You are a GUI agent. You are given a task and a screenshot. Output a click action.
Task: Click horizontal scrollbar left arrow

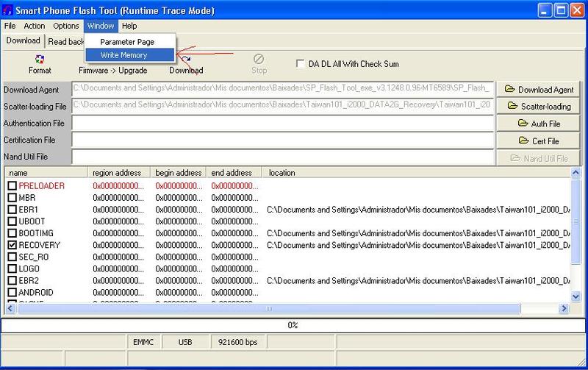click(10, 308)
